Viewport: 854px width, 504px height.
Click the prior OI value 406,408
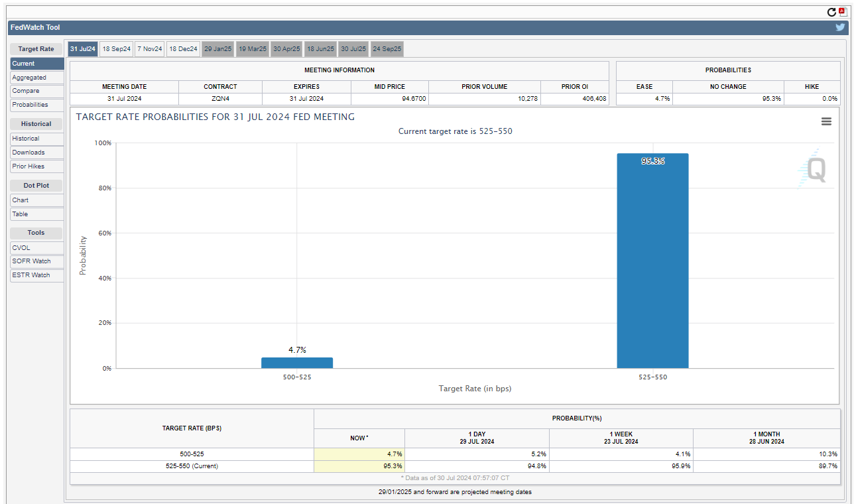click(593, 99)
